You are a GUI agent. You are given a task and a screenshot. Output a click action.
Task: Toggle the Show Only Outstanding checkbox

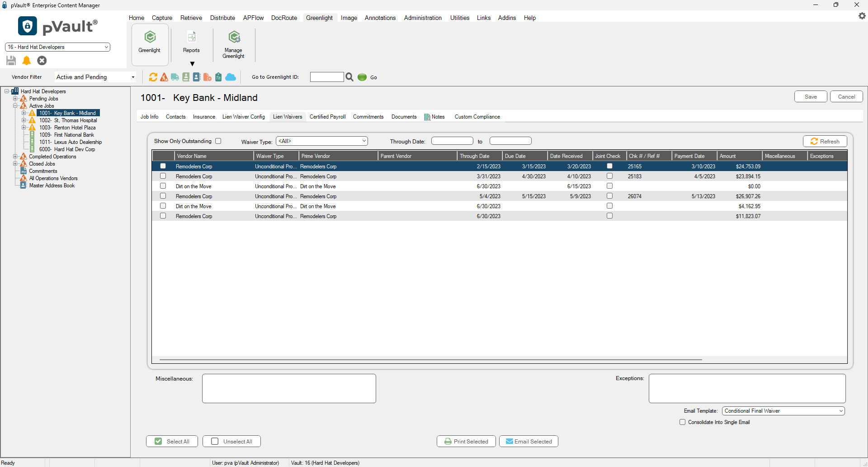[x=218, y=141]
